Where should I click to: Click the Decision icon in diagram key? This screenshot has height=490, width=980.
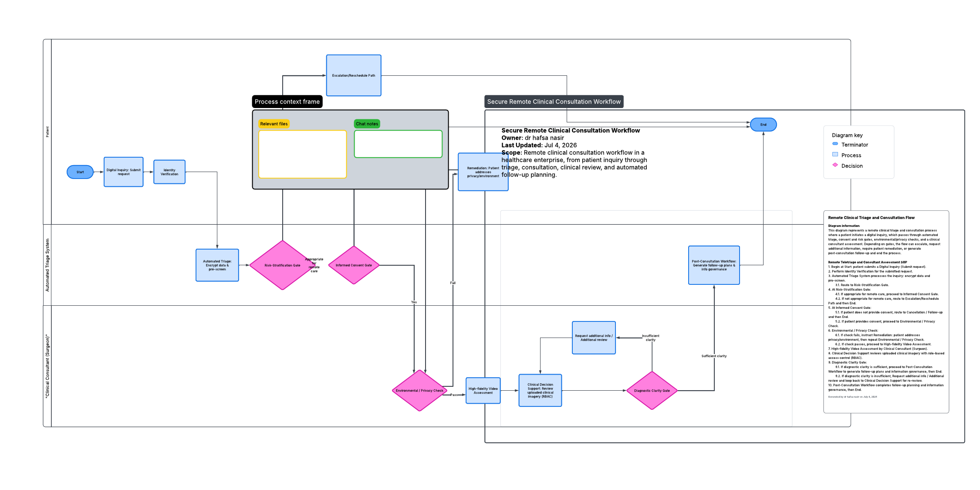pyautogui.click(x=835, y=165)
